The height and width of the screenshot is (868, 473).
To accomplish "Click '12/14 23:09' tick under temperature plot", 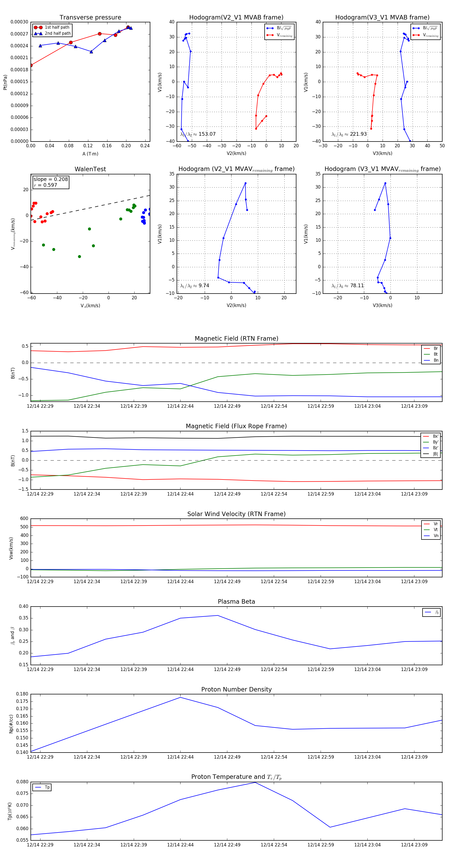I will 414,845.
